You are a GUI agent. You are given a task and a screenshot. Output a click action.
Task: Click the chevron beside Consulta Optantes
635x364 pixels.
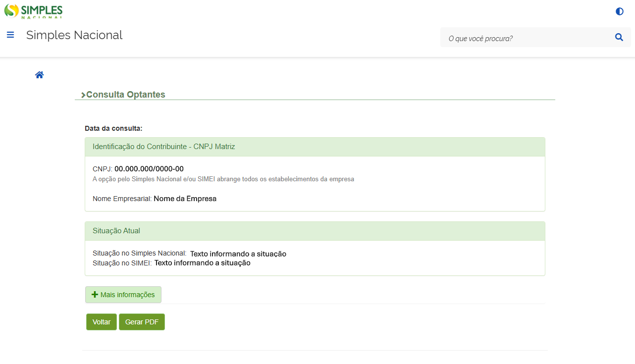(x=83, y=95)
